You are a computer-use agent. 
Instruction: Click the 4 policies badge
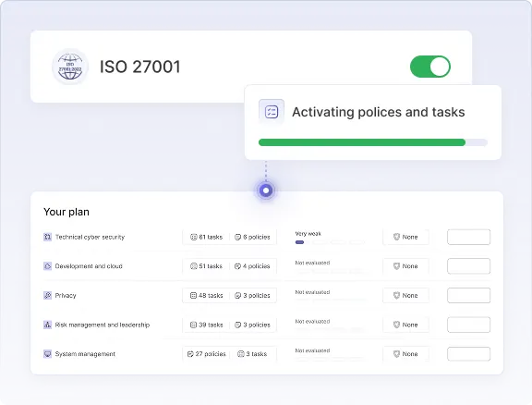click(x=252, y=266)
